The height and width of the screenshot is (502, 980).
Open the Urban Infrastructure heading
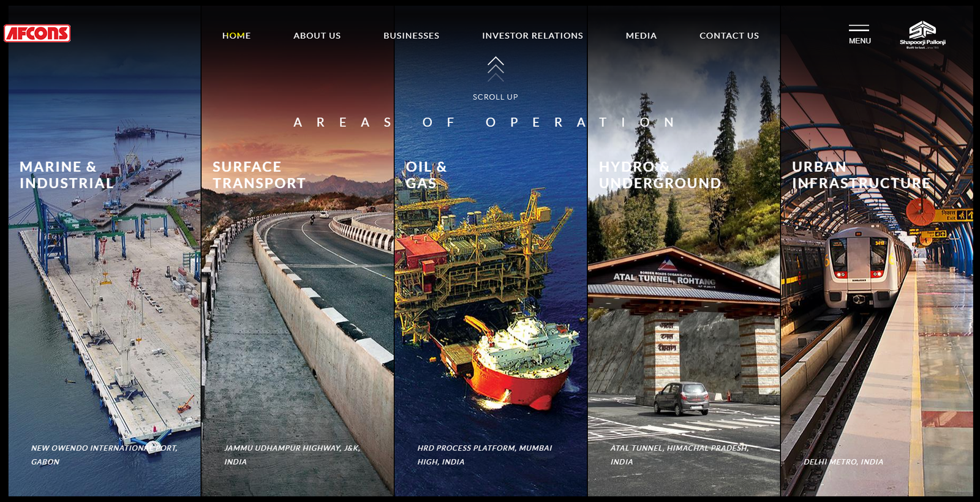[861, 175]
